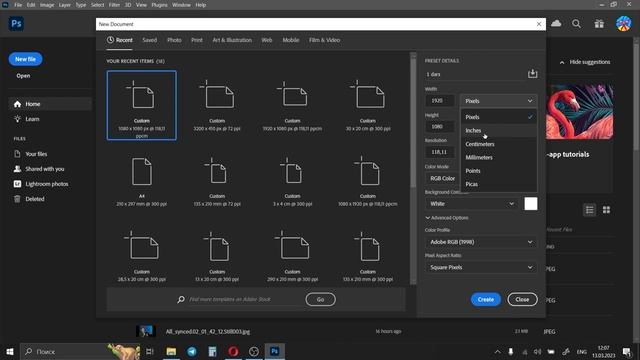Click the Create button

pos(486,300)
